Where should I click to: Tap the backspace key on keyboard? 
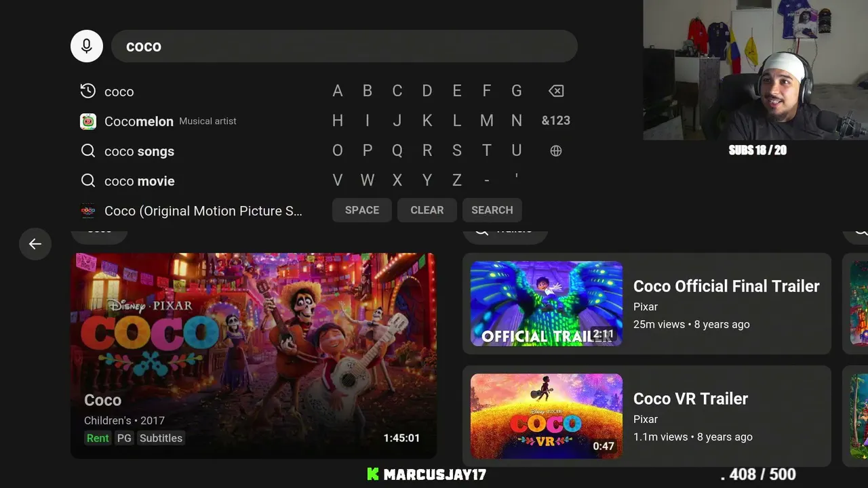click(x=556, y=91)
